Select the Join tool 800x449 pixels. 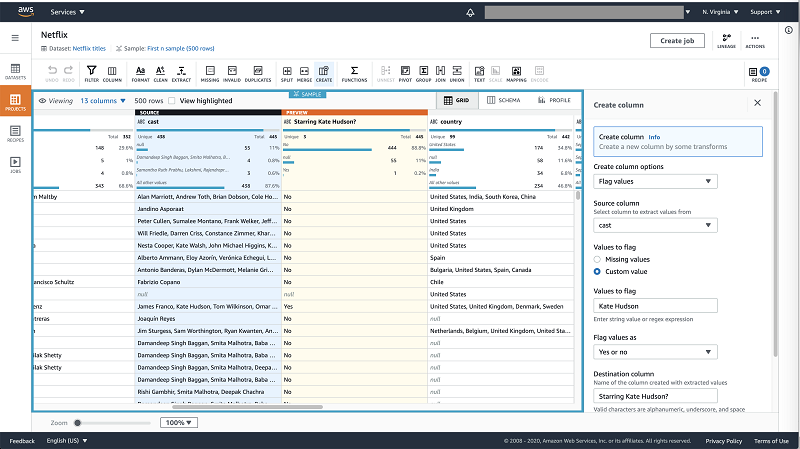440,73
